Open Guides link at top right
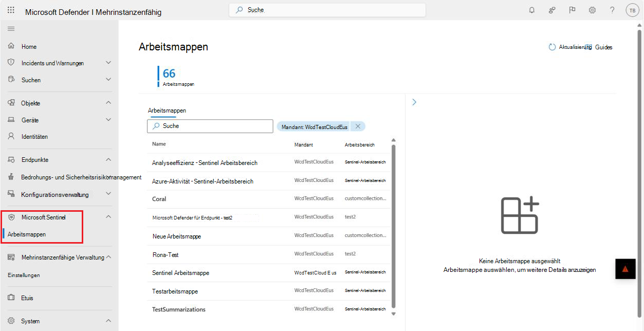This screenshot has height=331, width=644. click(x=603, y=47)
